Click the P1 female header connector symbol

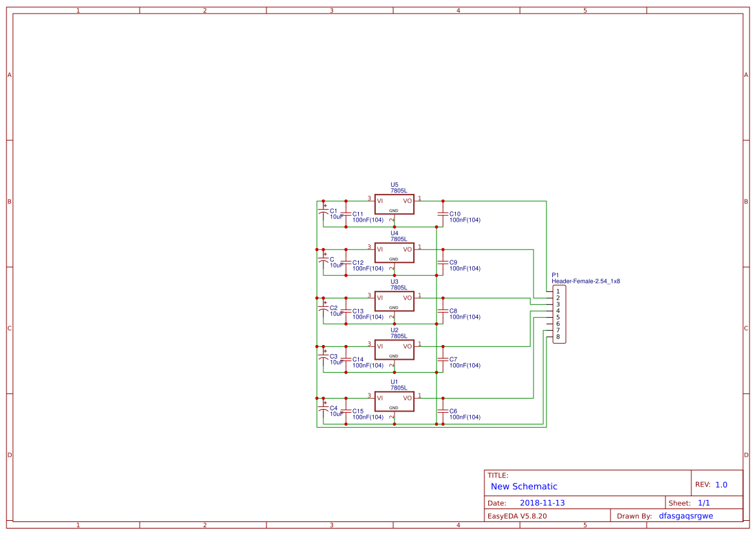tap(559, 314)
